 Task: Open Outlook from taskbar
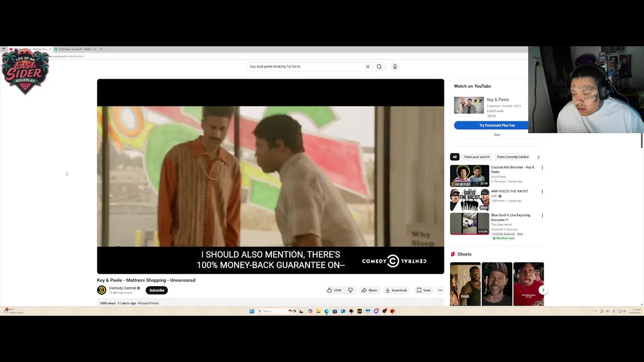pyautogui.click(x=343, y=311)
